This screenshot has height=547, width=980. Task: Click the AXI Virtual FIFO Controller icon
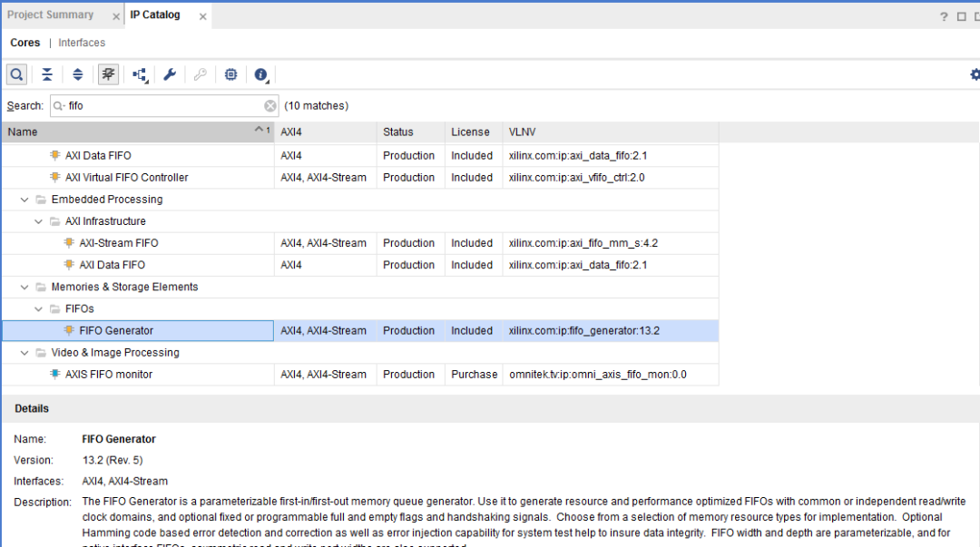coord(55,177)
